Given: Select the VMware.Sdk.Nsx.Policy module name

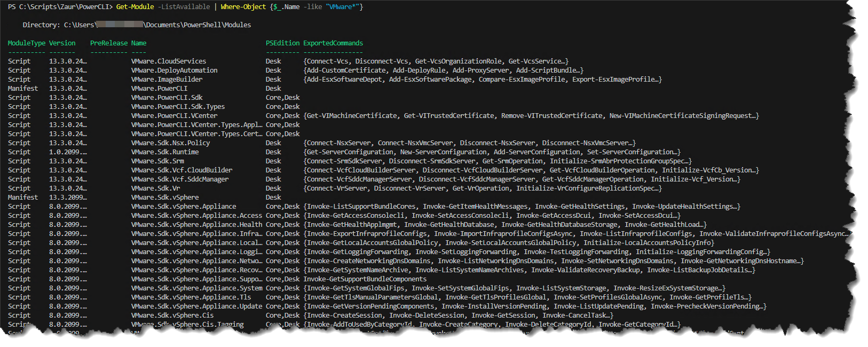Looking at the screenshot, I should [171, 143].
